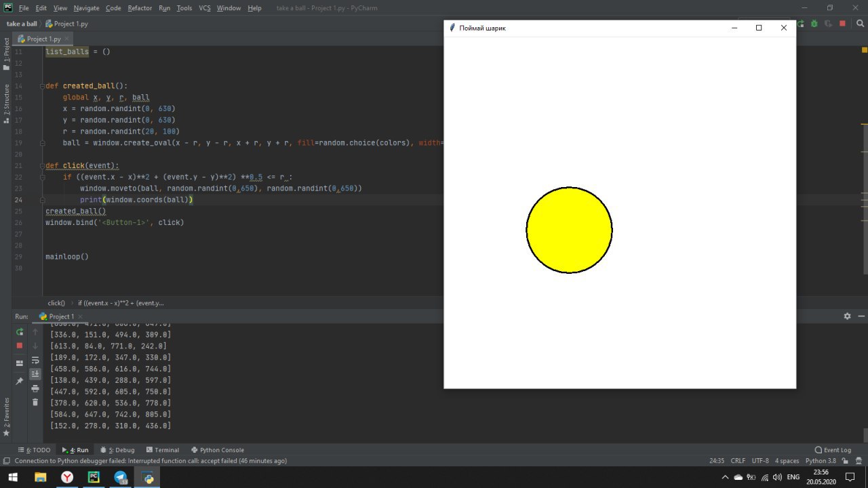
Task: Toggle the file read-only lock icon
Action: [844, 461]
